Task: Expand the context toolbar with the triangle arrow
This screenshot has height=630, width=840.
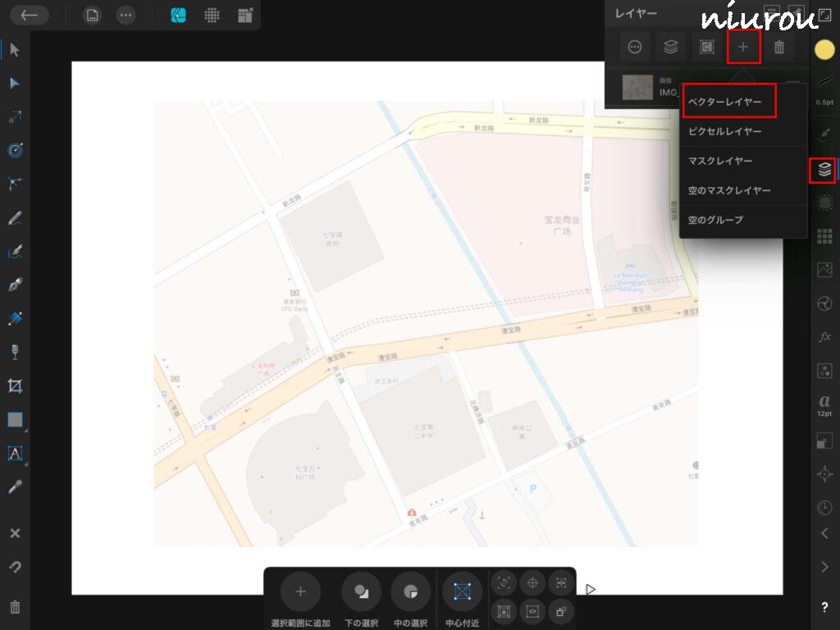Action: [591, 589]
